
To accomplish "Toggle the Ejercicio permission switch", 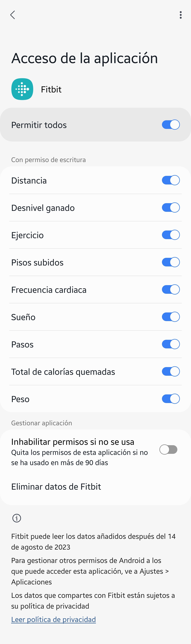I will (171, 235).
